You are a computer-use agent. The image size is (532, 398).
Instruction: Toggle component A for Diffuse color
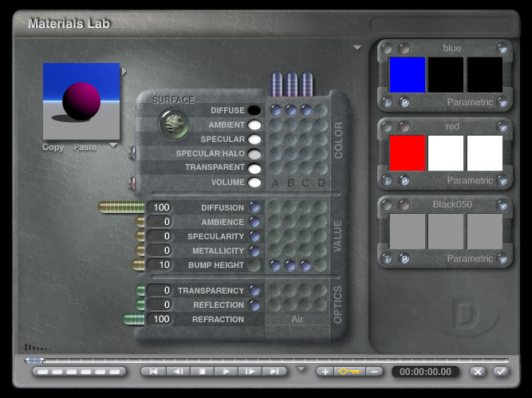pos(276,110)
